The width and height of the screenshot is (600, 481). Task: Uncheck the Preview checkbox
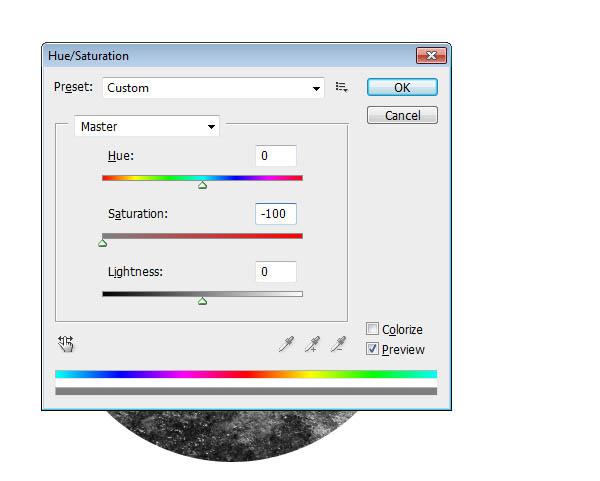tap(372, 349)
